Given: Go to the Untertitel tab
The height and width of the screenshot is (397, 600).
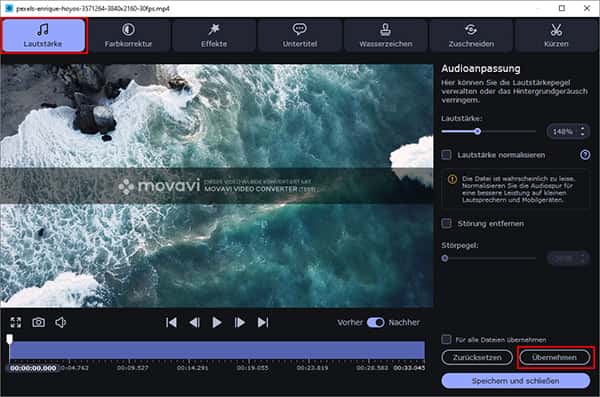Looking at the screenshot, I should tap(300, 36).
